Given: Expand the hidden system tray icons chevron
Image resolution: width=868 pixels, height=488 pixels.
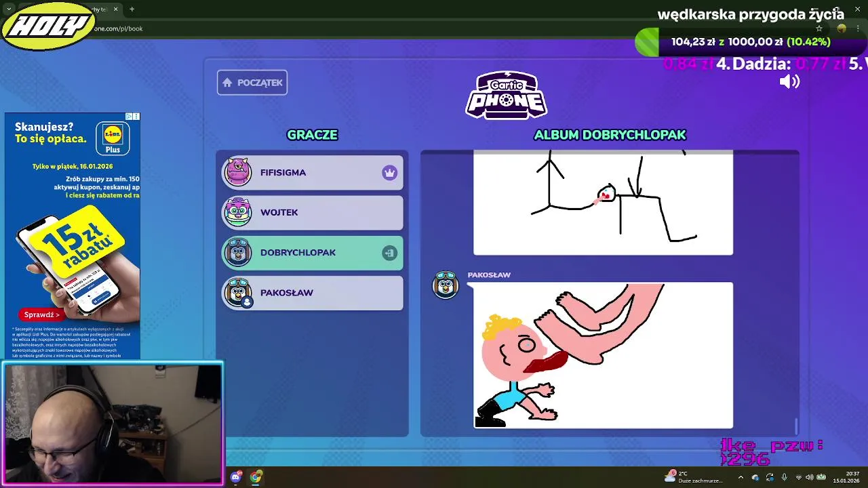Looking at the screenshot, I should click(741, 477).
